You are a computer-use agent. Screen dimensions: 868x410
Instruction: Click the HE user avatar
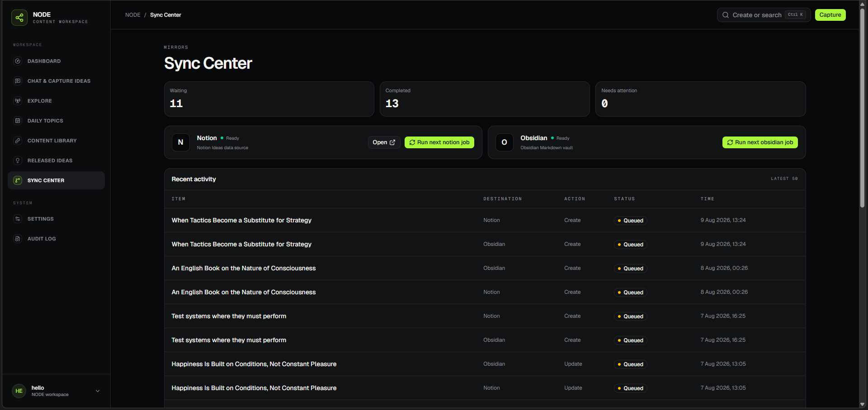pos(19,391)
